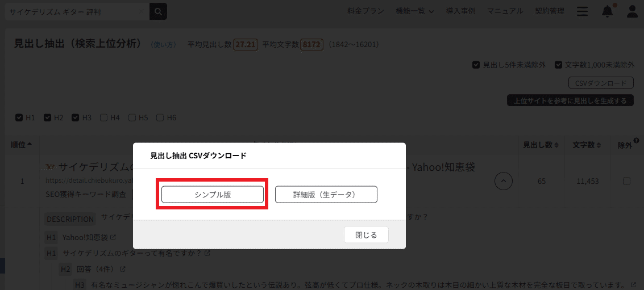The image size is (644, 290).
Task: Open 料金プラン menu item
Action: (365, 11)
